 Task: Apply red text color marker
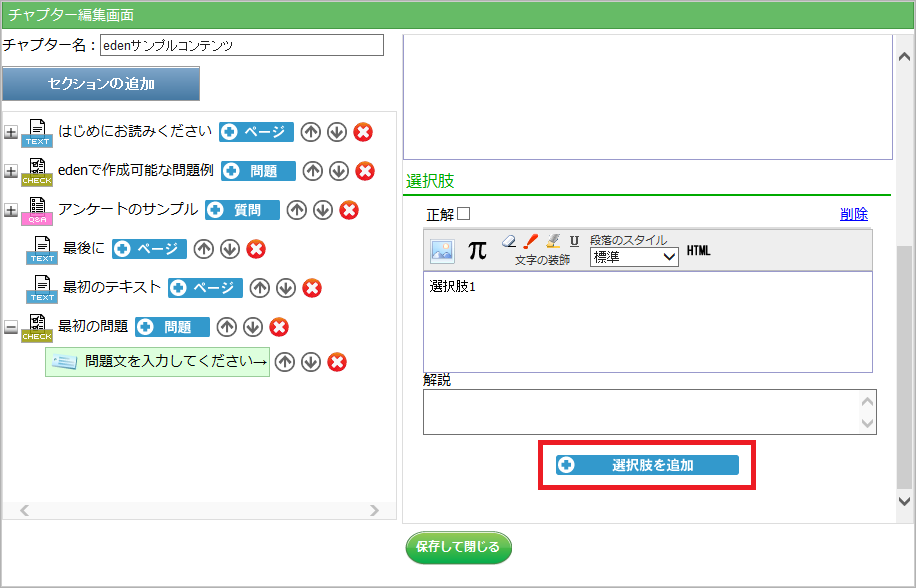point(531,241)
